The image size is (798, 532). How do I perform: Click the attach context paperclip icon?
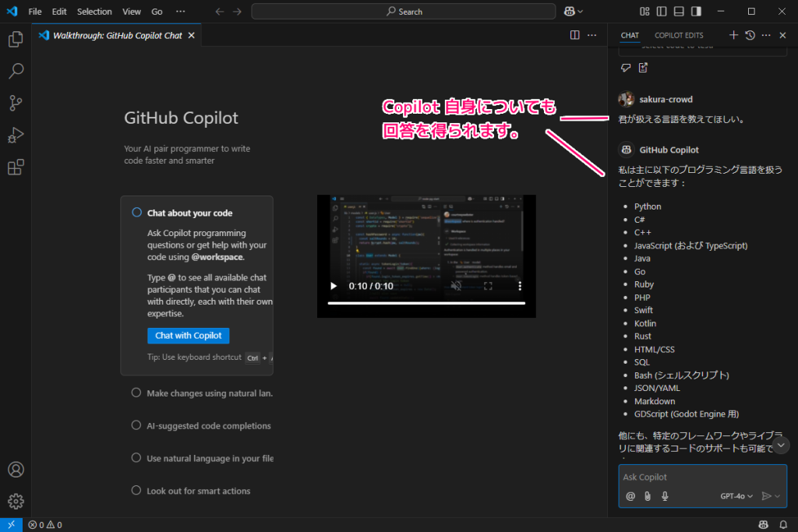tap(648, 496)
